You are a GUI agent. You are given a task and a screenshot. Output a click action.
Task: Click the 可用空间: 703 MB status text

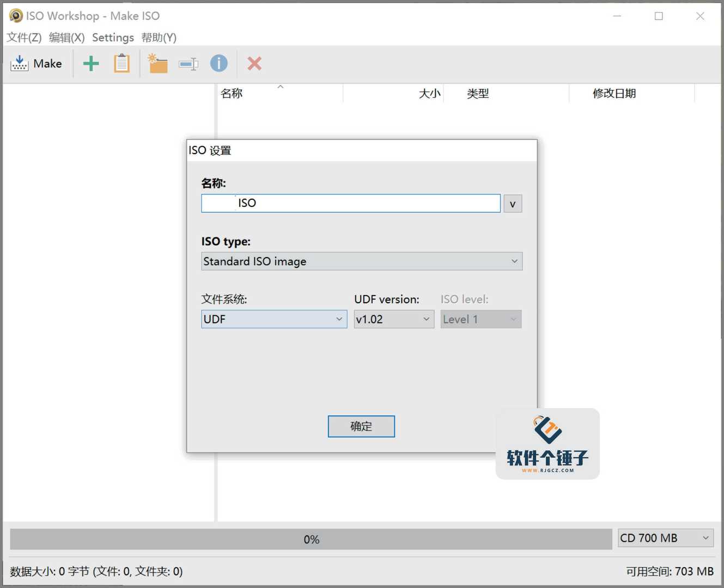(670, 571)
